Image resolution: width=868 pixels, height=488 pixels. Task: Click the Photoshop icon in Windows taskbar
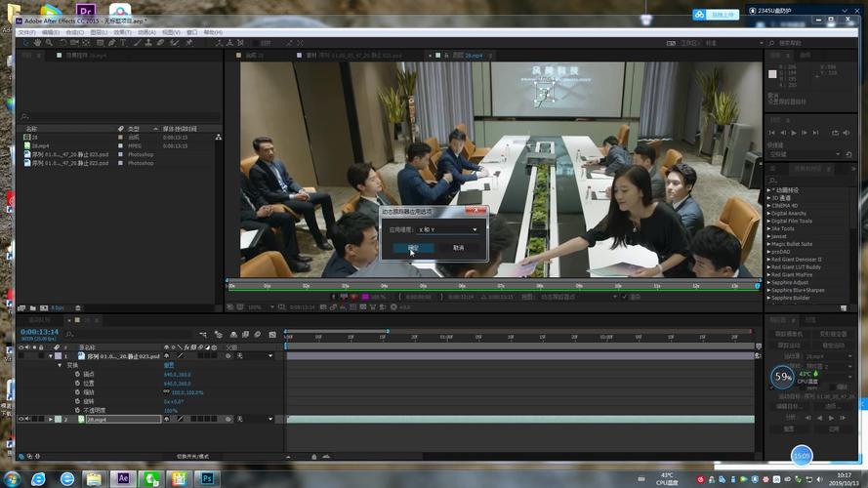(x=207, y=478)
